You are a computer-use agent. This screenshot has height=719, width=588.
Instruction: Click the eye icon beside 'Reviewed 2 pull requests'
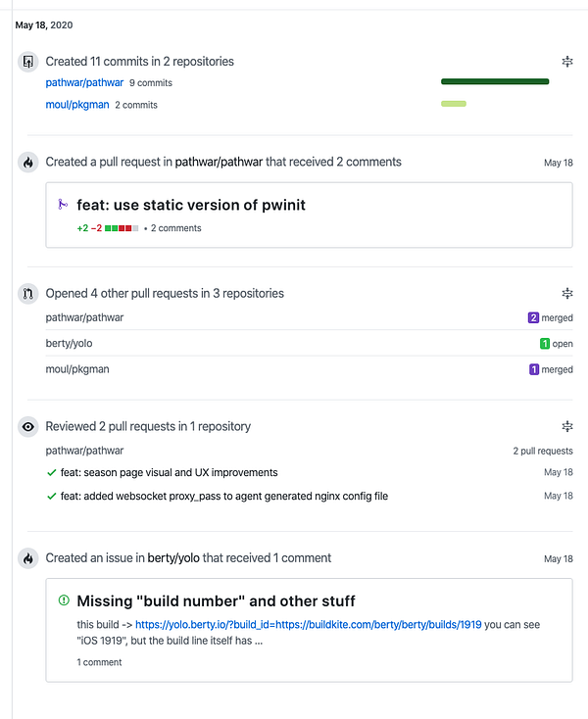(x=27, y=427)
